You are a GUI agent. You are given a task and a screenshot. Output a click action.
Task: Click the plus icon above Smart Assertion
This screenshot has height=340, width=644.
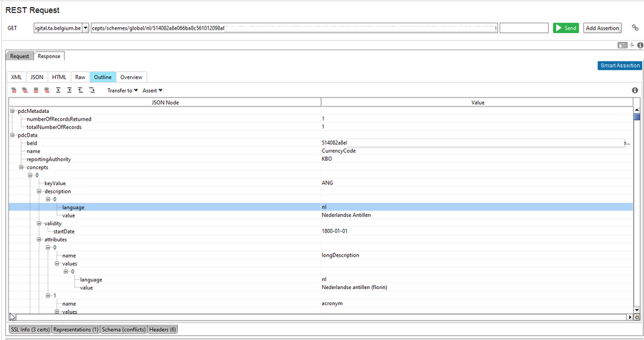(632, 45)
